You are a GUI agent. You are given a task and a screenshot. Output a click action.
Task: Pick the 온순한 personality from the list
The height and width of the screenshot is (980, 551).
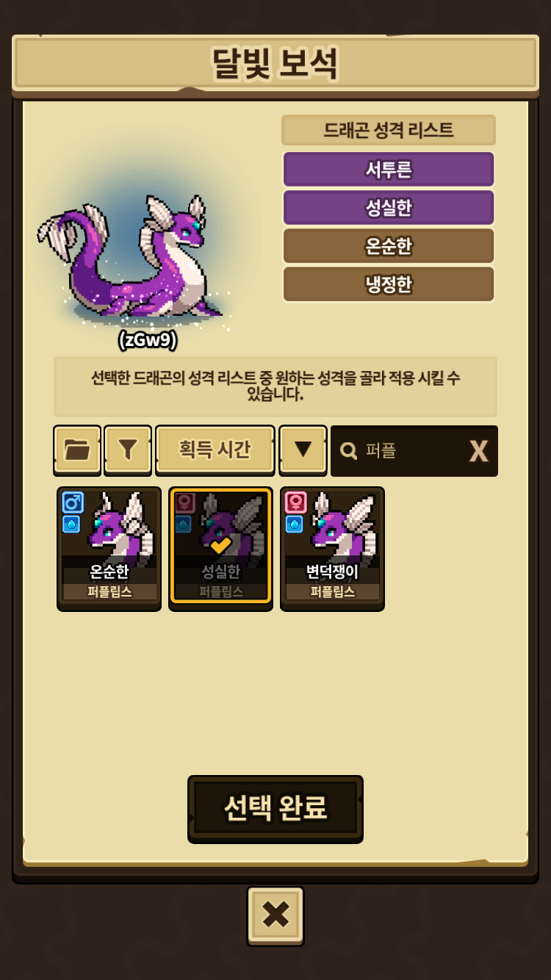click(389, 246)
